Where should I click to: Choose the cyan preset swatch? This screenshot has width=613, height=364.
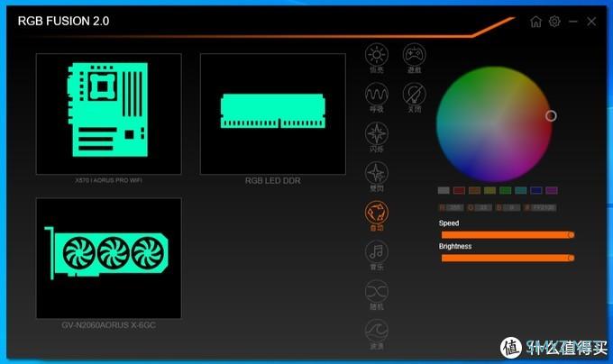(521, 191)
